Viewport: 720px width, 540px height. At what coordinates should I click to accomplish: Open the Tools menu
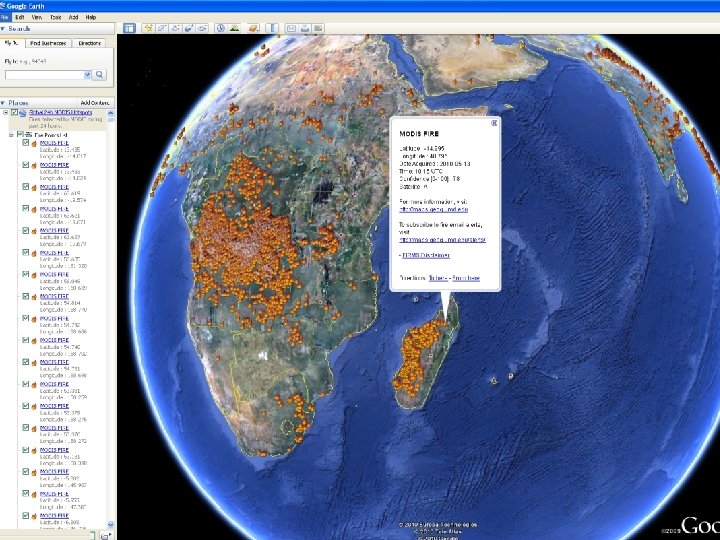coord(56,17)
